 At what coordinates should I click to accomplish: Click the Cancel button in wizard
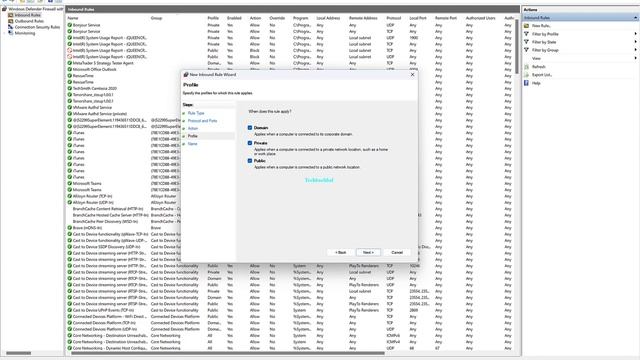click(x=397, y=253)
